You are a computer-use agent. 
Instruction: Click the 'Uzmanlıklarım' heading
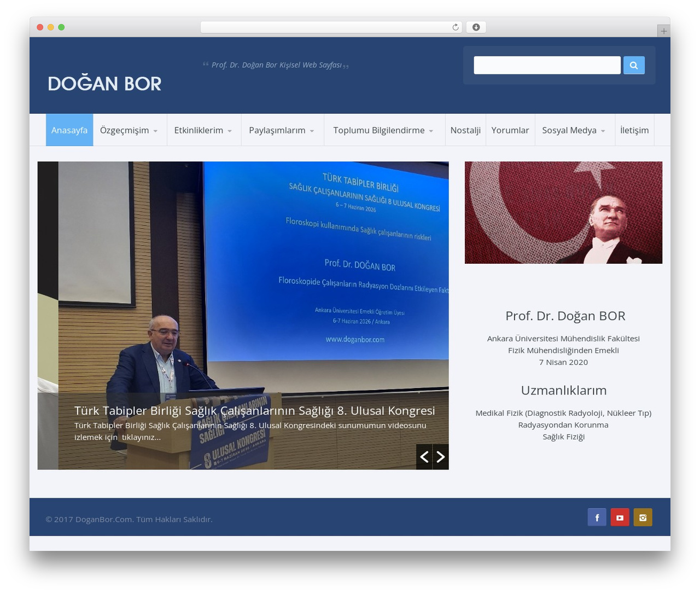pyautogui.click(x=564, y=390)
